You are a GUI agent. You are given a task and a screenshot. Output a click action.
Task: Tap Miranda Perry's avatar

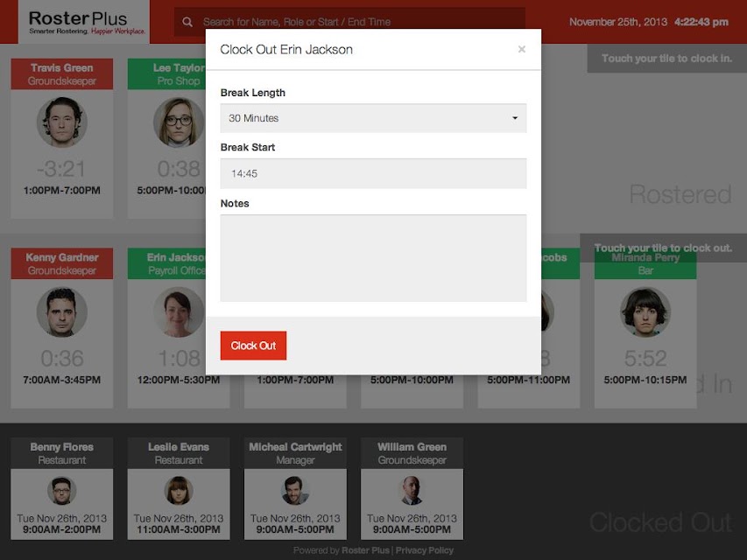(x=645, y=311)
